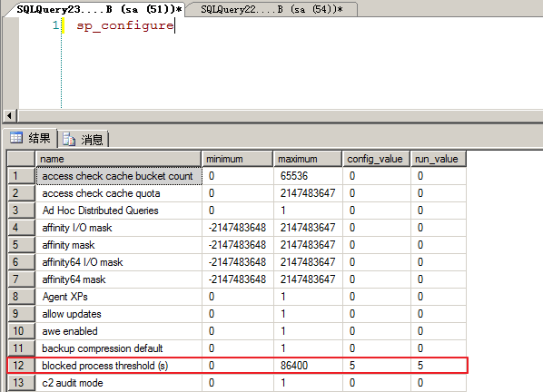Select row header 2
Viewport: 543px width, 392px height.
pyautogui.click(x=22, y=193)
